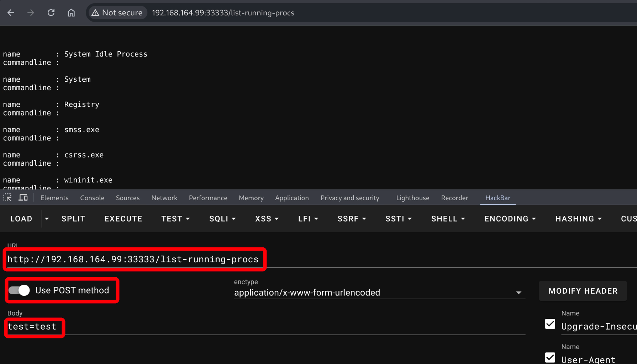This screenshot has width=637, height=364.
Task: Open the SQLI dropdown menu
Action: (x=222, y=219)
